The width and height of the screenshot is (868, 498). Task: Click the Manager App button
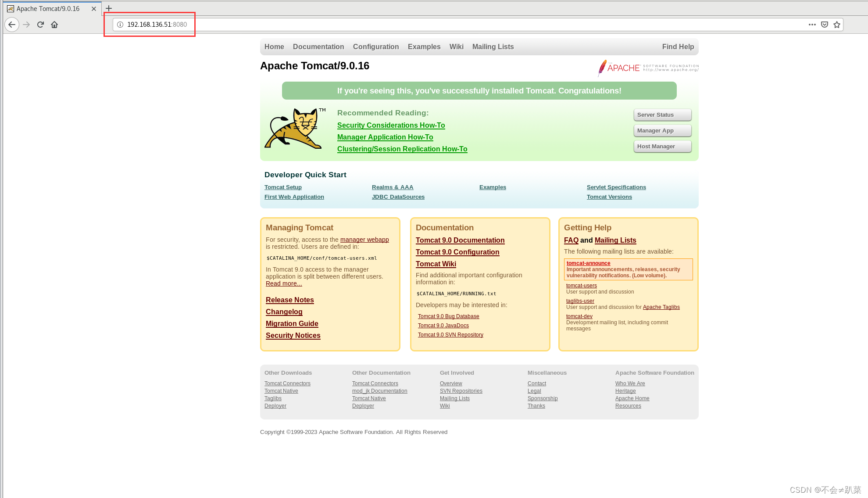[662, 131]
